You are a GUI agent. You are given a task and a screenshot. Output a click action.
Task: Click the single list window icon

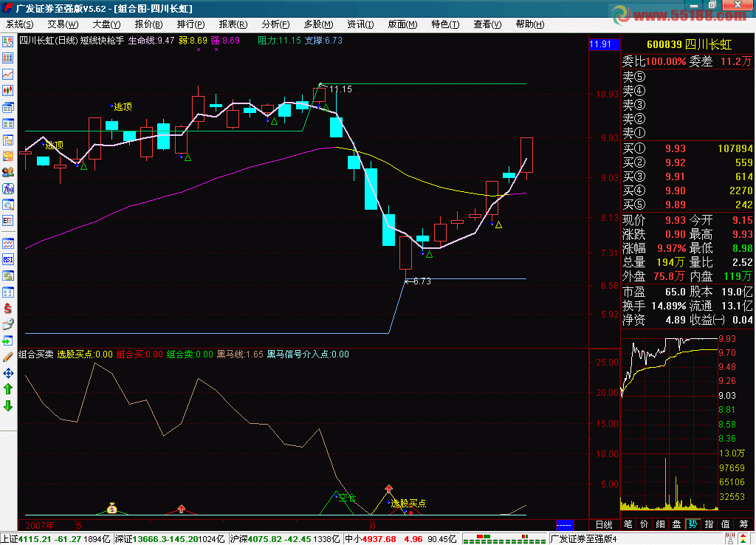tap(7, 123)
